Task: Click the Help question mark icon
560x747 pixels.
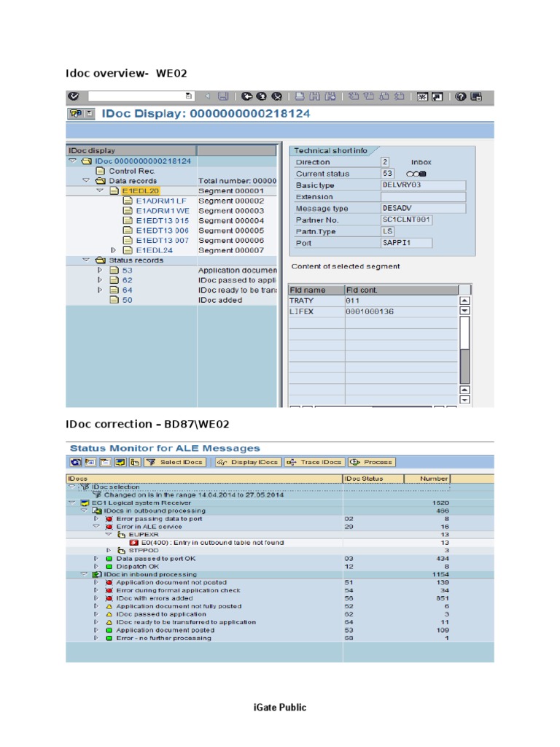Action: (461, 96)
